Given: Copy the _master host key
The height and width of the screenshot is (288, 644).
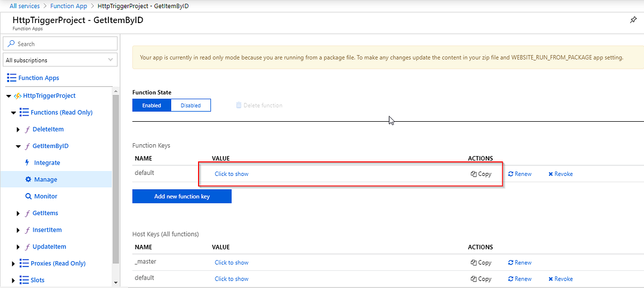Looking at the screenshot, I should [x=481, y=263].
